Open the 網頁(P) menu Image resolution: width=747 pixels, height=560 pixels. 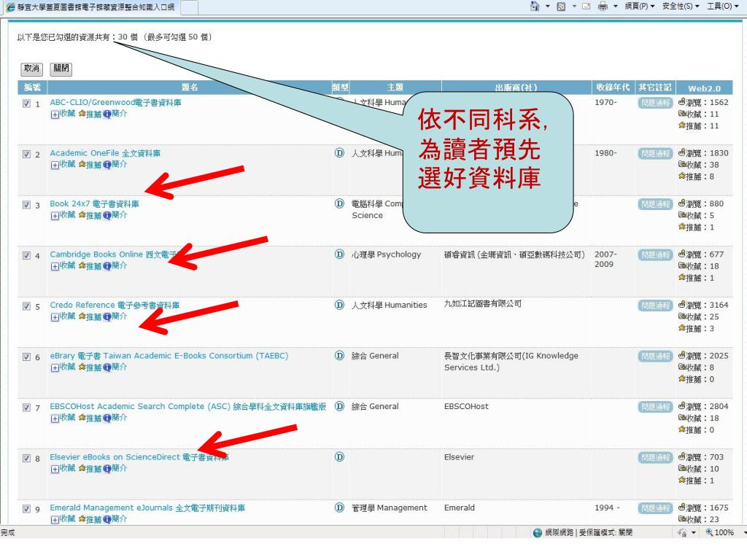pyautogui.click(x=640, y=6)
